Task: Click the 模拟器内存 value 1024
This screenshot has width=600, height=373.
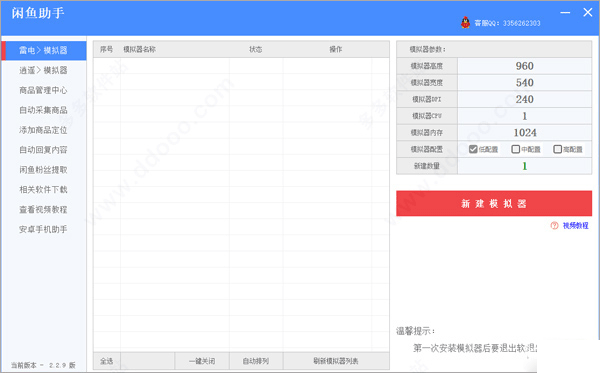Action: (525, 132)
